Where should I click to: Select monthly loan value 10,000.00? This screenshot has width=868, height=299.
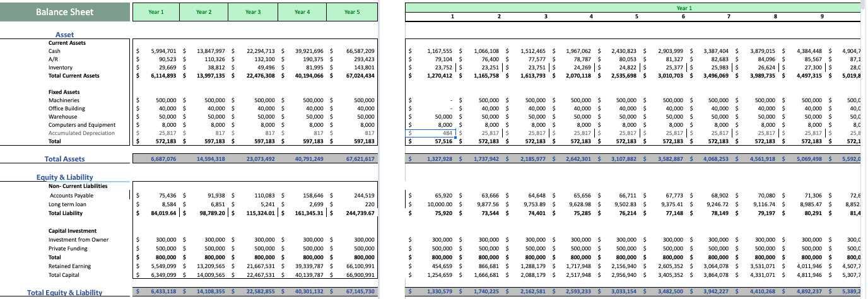[x=442, y=204]
